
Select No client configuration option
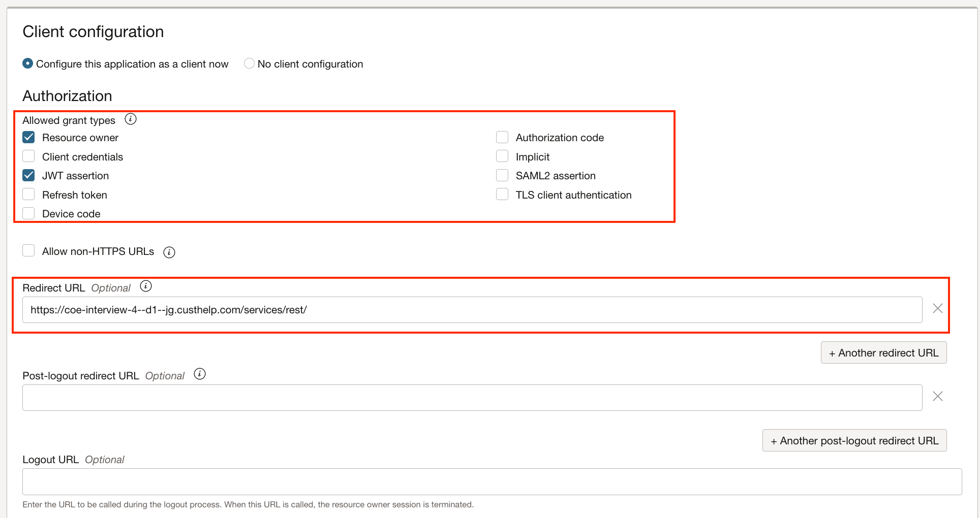click(x=249, y=63)
